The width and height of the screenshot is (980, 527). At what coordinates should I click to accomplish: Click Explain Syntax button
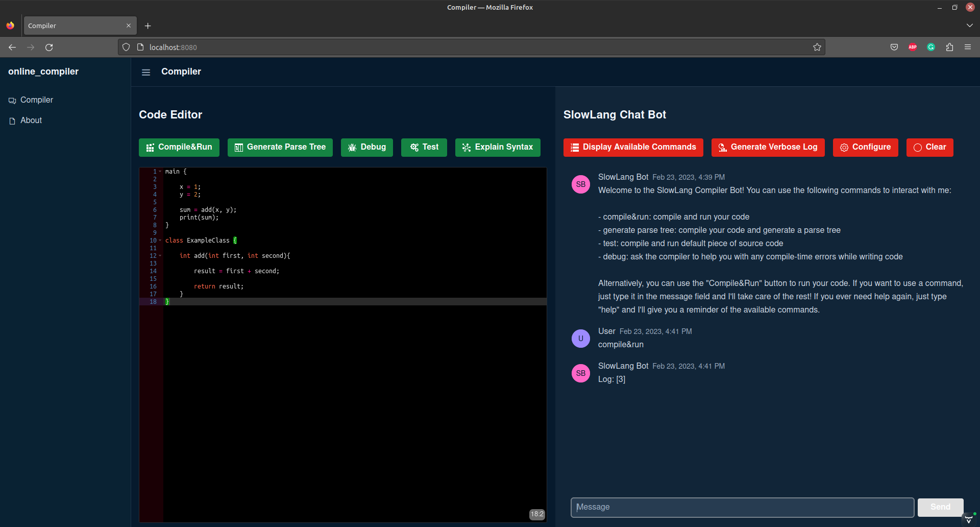[498, 148]
